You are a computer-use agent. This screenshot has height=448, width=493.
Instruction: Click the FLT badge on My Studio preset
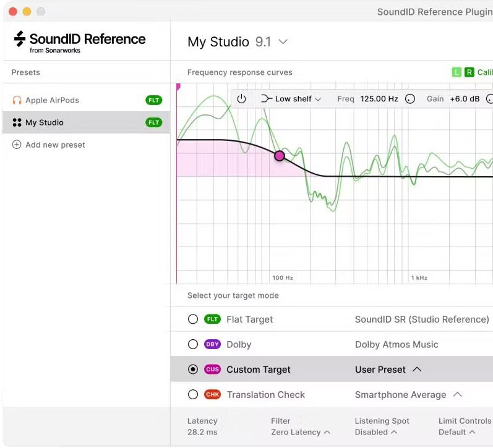tap(154, 122)
